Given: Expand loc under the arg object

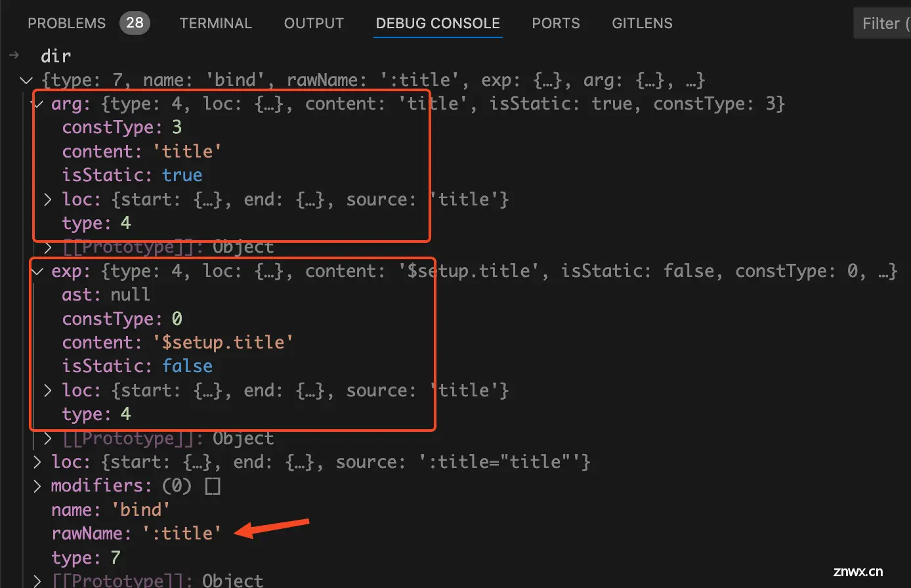Looking at the screenshot, I should [x=48, y=199].
